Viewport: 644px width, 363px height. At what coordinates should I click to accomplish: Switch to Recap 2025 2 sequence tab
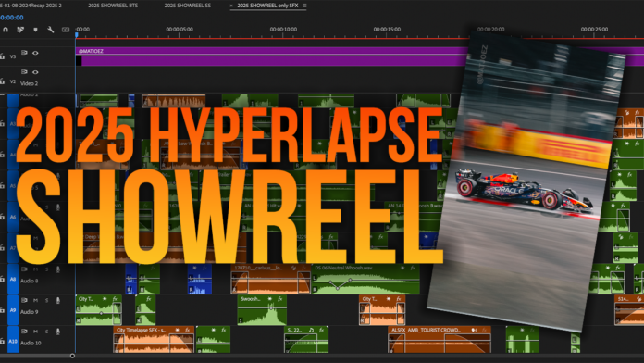31,6
